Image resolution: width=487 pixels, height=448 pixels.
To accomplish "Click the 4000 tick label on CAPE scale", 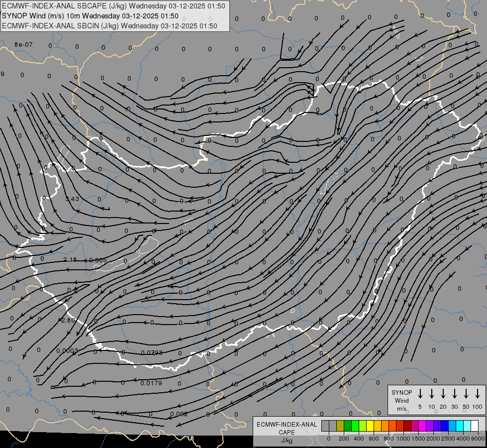I will click(463, 439).
